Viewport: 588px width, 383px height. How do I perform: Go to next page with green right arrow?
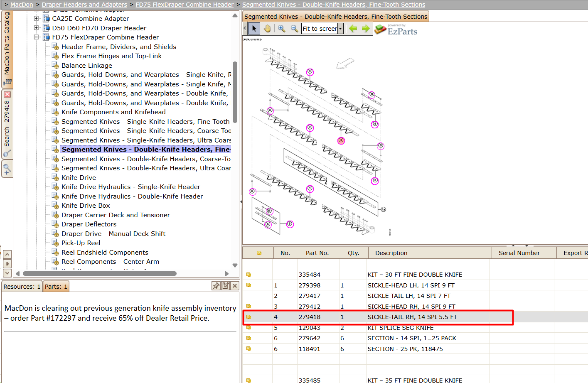366,29
